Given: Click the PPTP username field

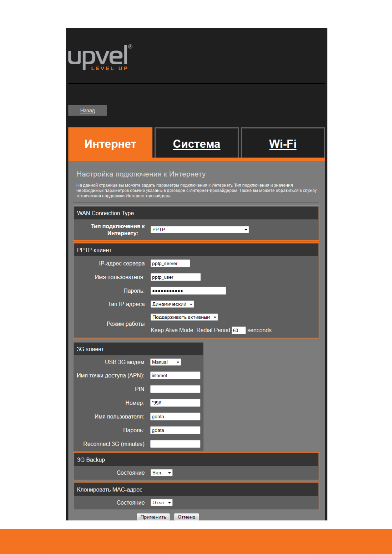Looking at the screenshot, I should coord(175,277).
